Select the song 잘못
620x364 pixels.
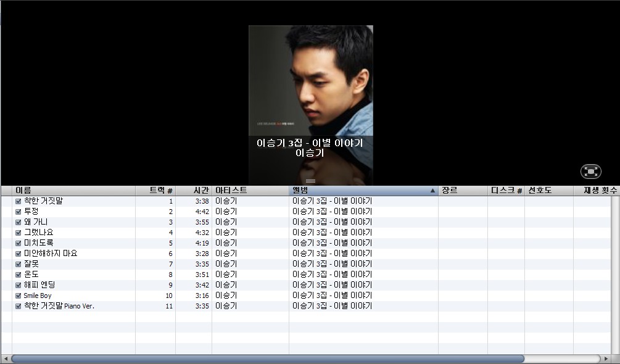click(x=31, y=264)
